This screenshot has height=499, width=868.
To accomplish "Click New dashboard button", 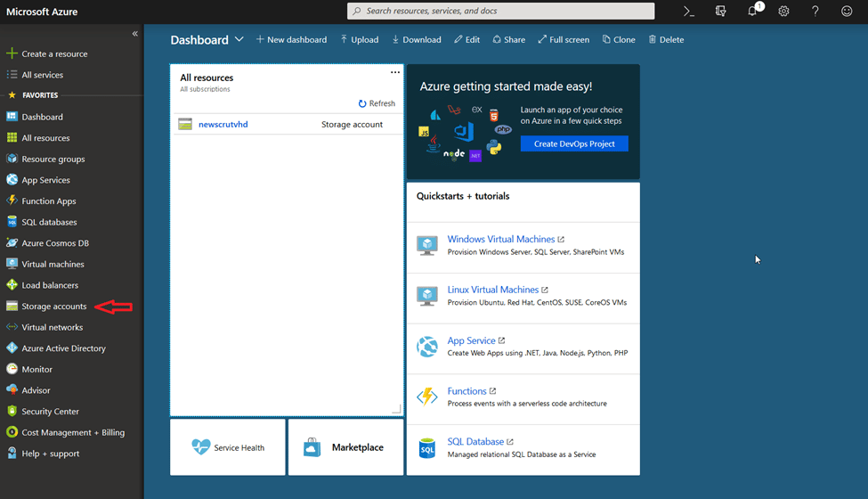I will click(x=291, y=39).
